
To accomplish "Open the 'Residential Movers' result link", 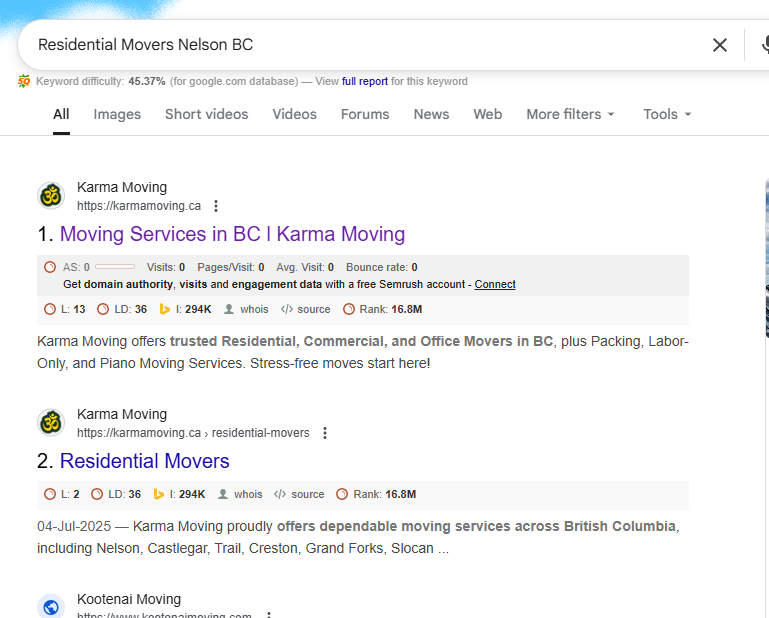I will click(145, 461).
